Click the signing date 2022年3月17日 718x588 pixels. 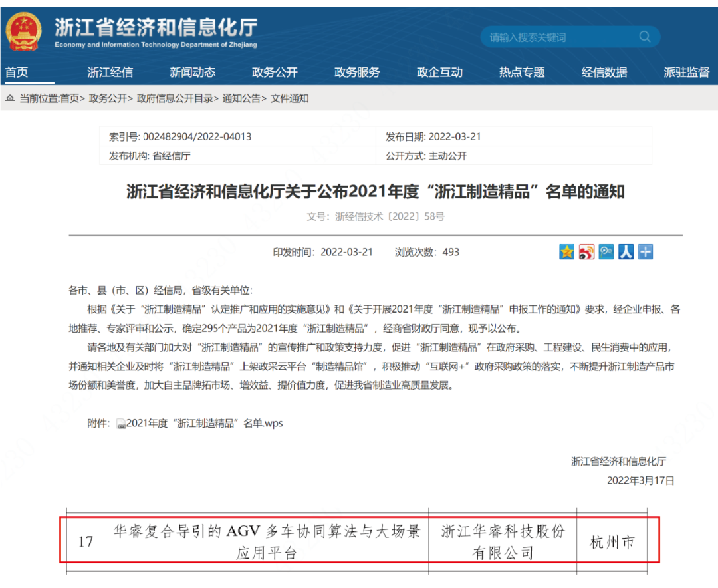pyautogui.click(x=641, y=480)
